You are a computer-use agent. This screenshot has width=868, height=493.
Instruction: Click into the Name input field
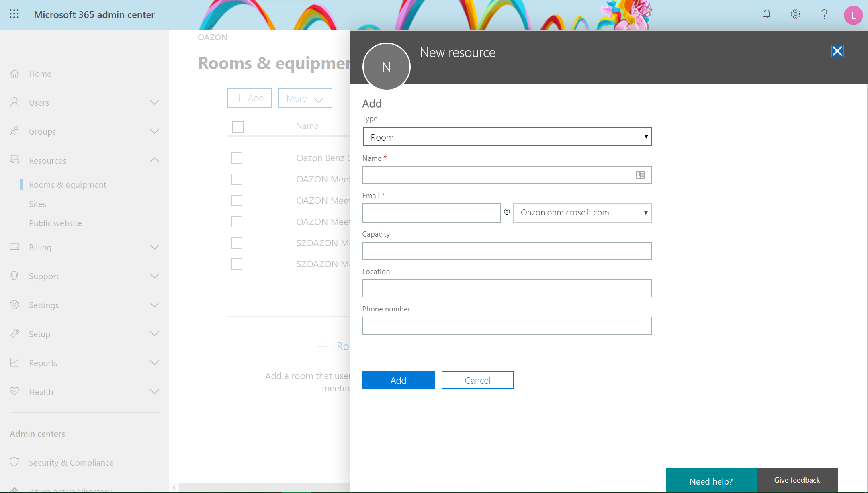click(x=507, y=175)
